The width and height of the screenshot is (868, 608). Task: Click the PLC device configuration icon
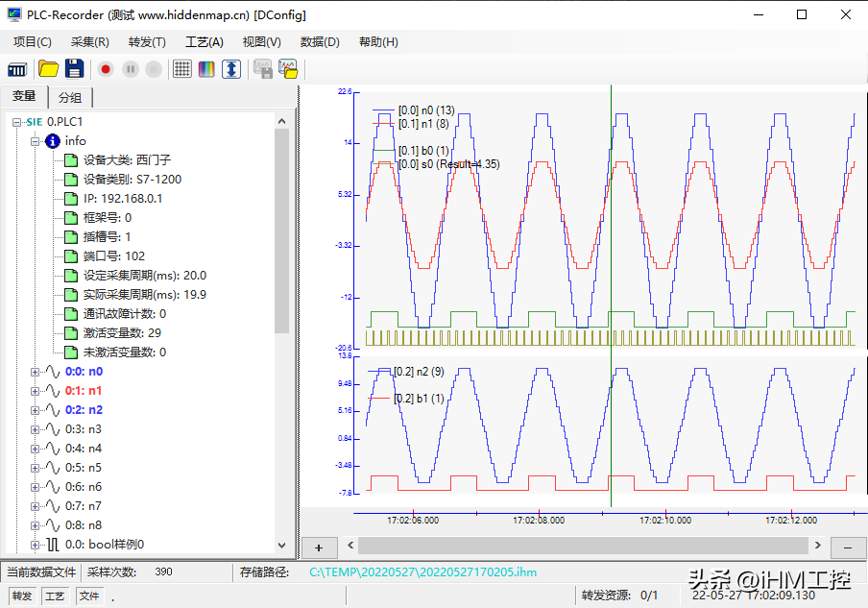pyautogui.click(x=18, y=69)
